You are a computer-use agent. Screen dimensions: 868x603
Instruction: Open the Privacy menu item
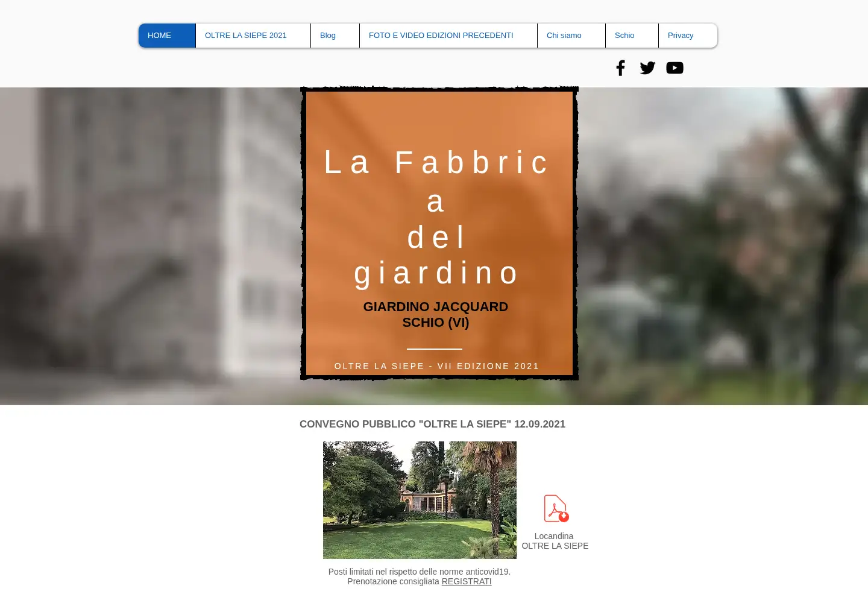688,36
